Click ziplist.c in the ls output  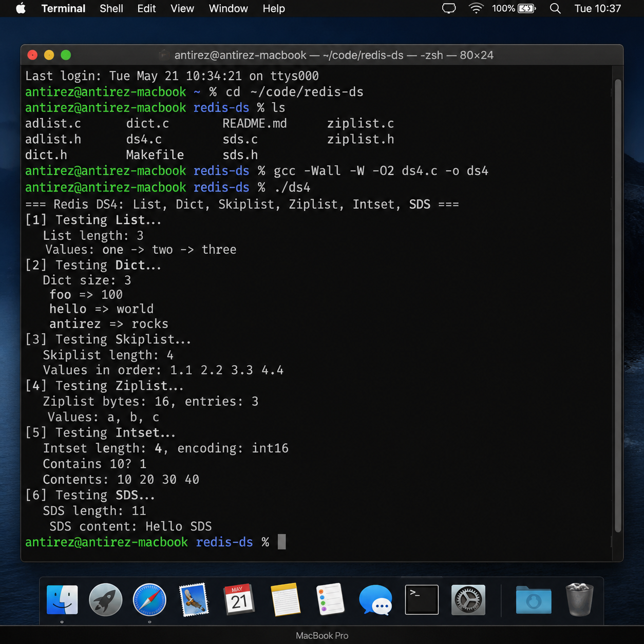pyautogui.click(x=361, y=123)
